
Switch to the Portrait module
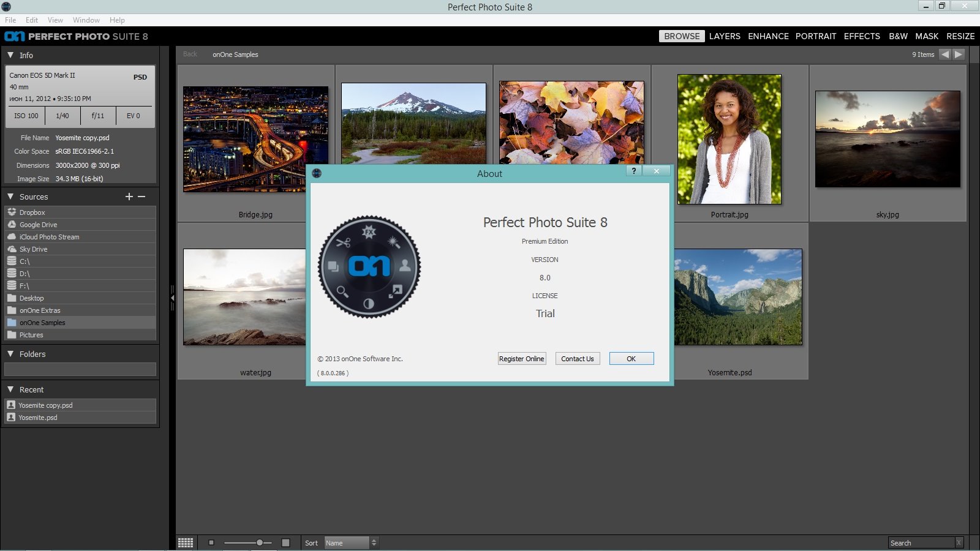click(816, 36)
